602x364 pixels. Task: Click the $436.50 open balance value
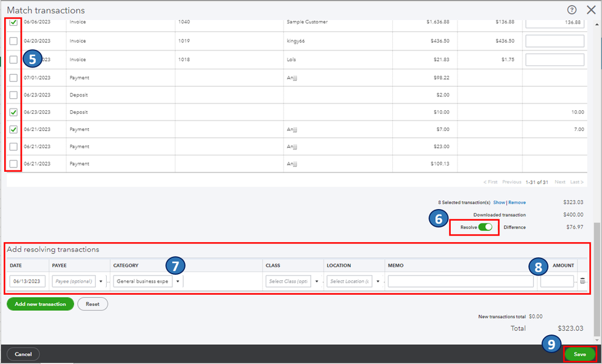click(x=504, y=41)
